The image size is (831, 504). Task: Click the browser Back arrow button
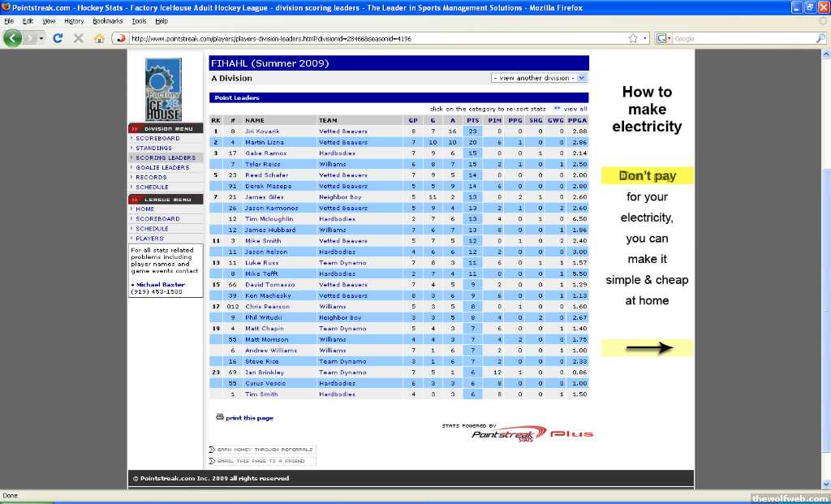(13, 38)
